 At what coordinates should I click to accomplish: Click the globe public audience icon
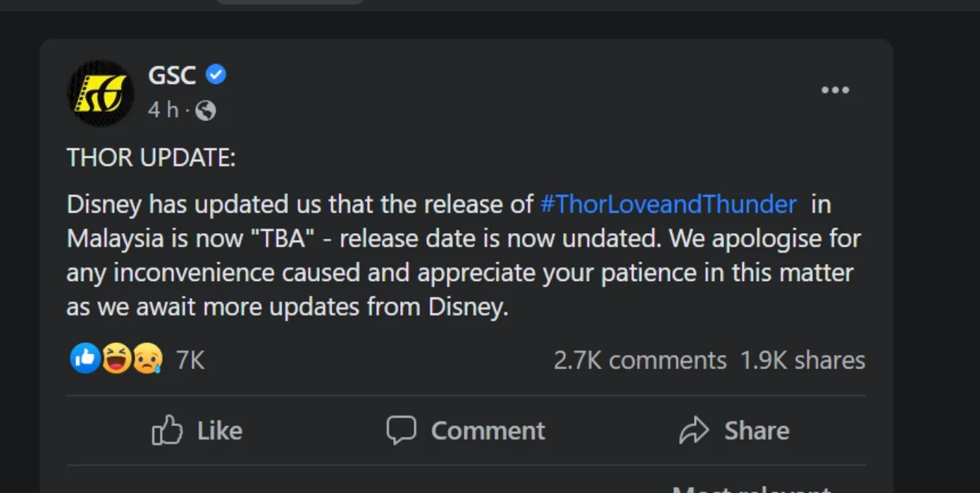coord(205,111)
